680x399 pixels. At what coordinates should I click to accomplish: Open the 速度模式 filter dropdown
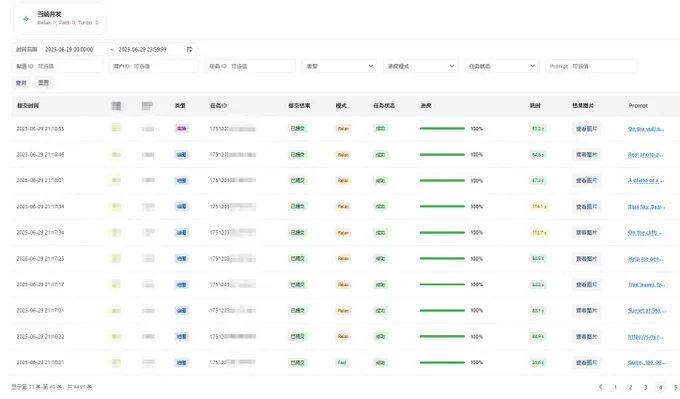pyautogui.click(x=420, y=66)
